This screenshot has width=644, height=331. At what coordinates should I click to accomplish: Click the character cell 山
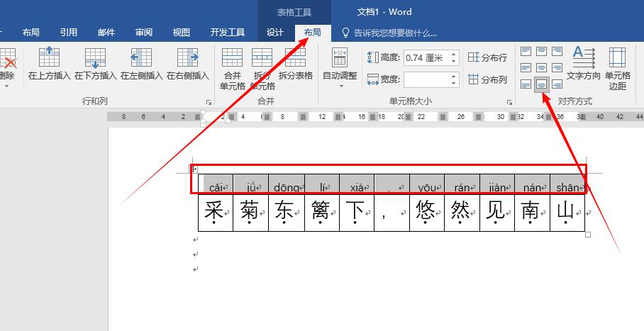tap(567, 213)
